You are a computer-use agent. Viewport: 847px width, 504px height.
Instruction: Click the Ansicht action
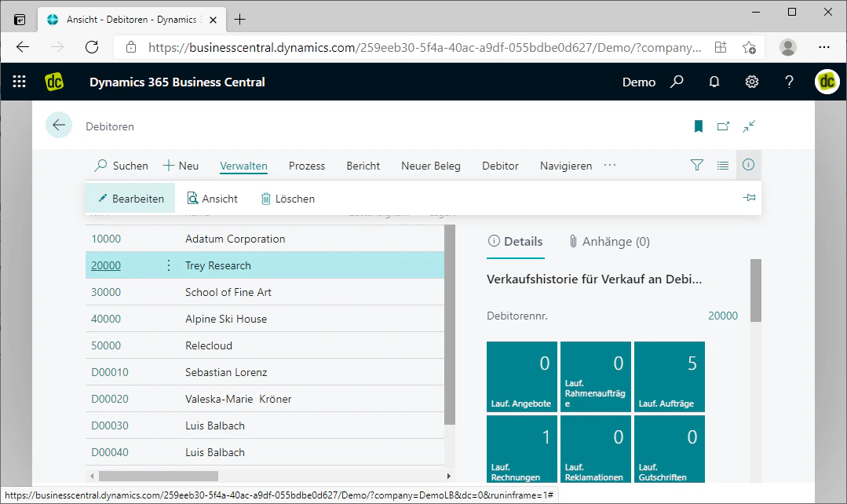212,199
